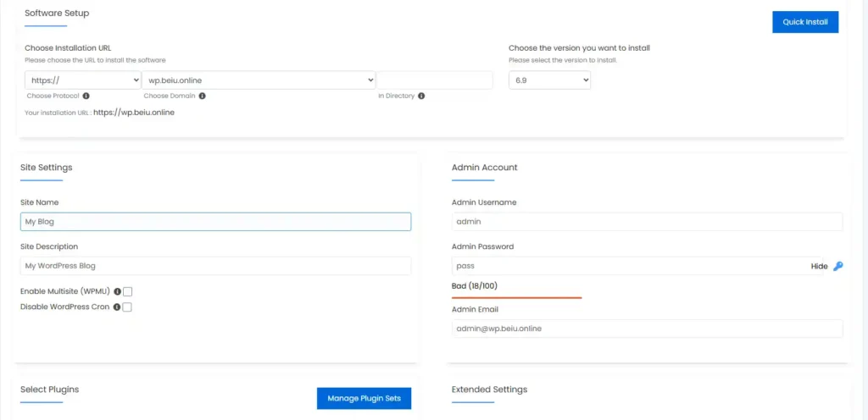
Task: Open the wp.beiu.online domain dropdown
Action: (x=259, y=80)
